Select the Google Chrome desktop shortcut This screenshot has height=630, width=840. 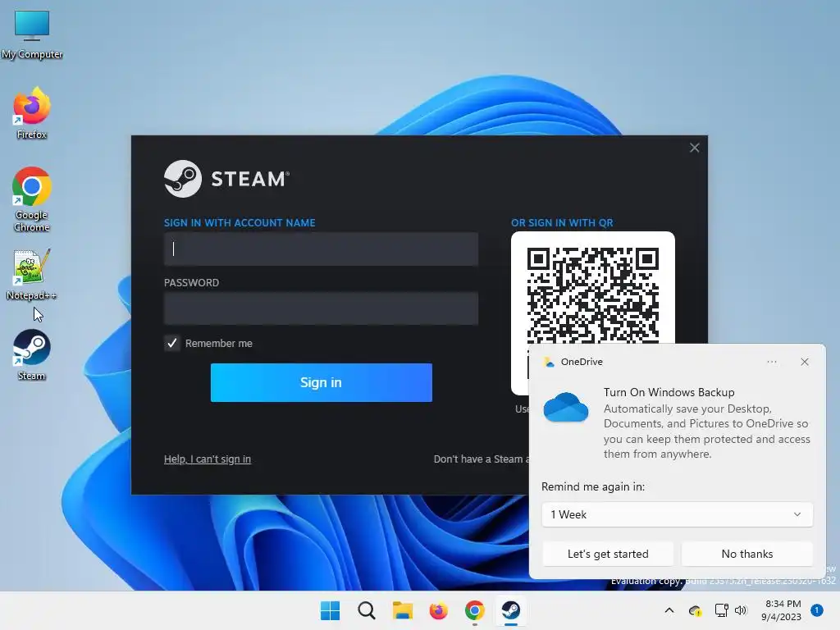(32, 199)
